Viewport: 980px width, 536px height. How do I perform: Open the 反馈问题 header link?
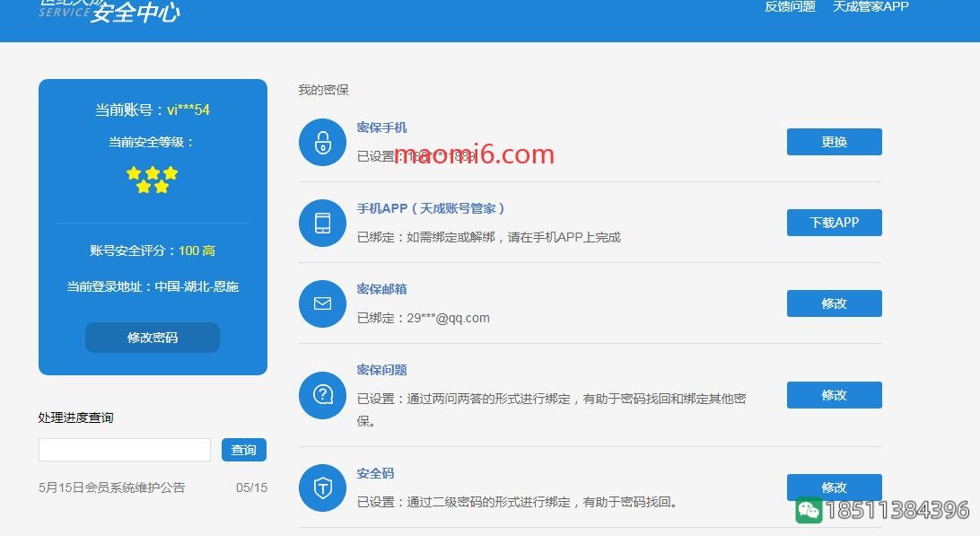click(790, 6)
